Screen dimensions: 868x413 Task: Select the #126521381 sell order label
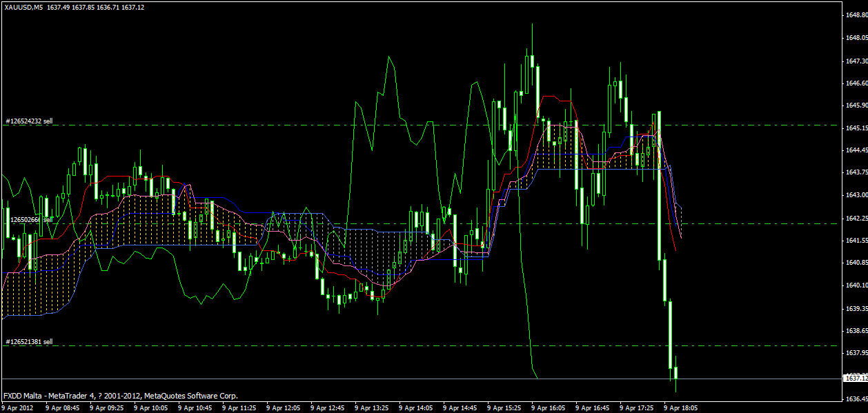tap(29, 342)
